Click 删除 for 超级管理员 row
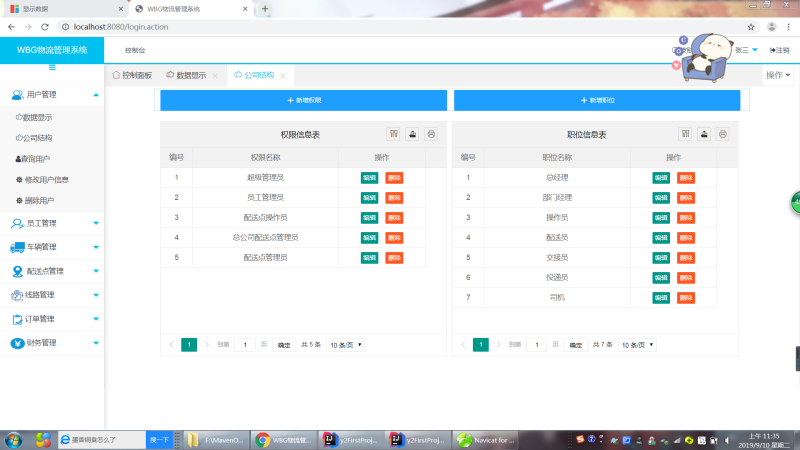 (394, 177)
